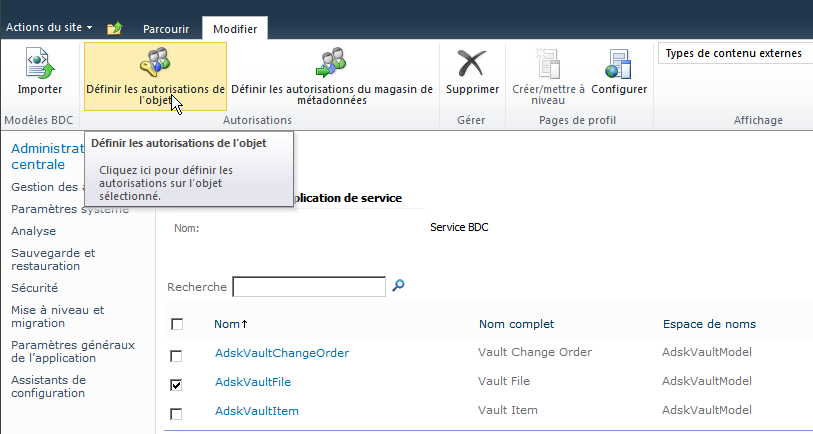This screenshot has height=434, width=813.
Task: Tick the AdskVaultItem row checkbox
Action: 177,413
